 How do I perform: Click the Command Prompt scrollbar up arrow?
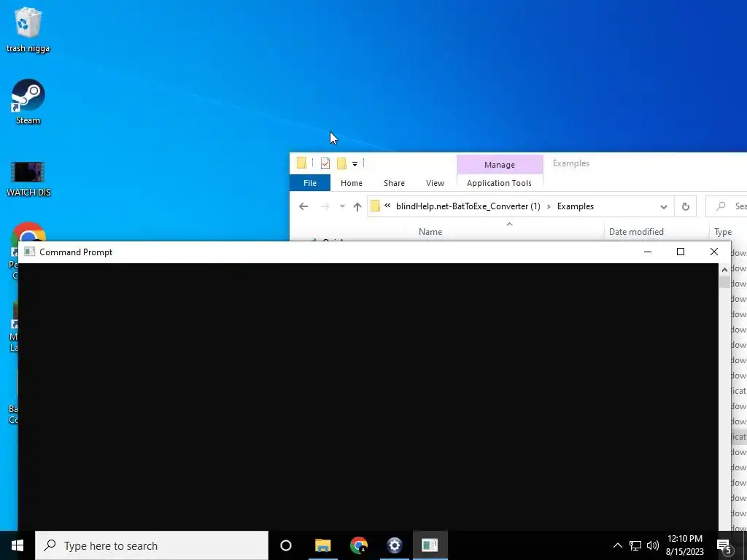[724, 270]
